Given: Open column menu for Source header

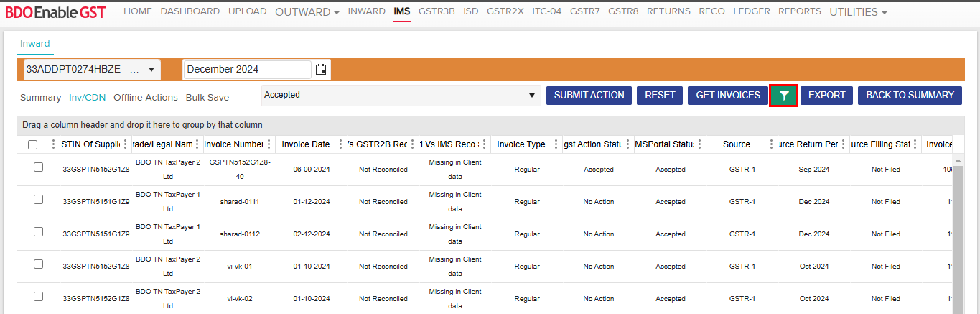Looking at the screenshot, I should [772, 144].
